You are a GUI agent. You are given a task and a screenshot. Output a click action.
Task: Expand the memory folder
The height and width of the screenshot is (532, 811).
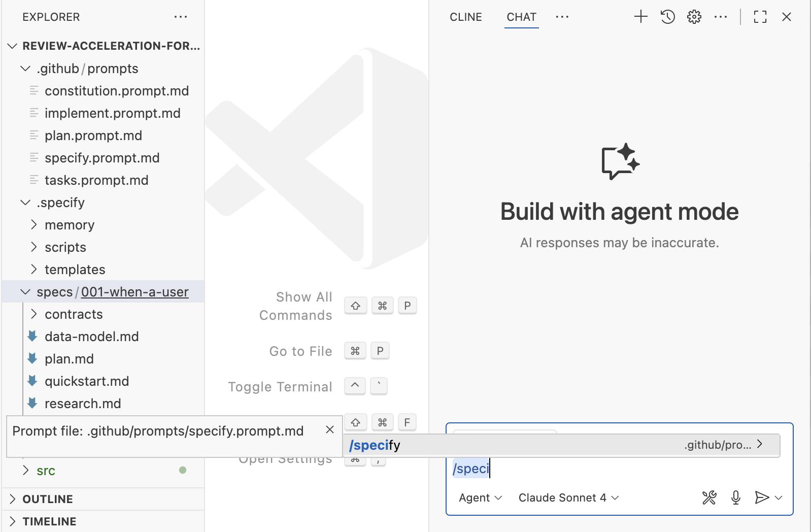pyautogui.click(x=70, y=225)
